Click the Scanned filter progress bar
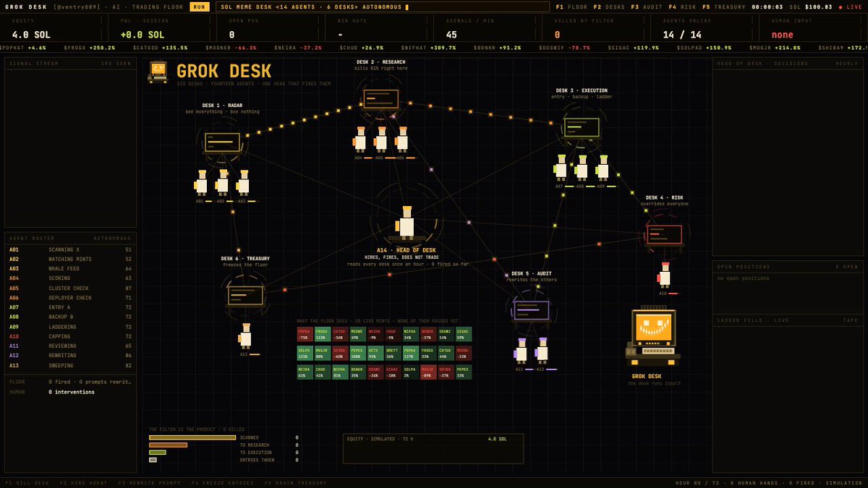Image resolution: width=868 pixels, height=488 pixels. coord(192,437)
